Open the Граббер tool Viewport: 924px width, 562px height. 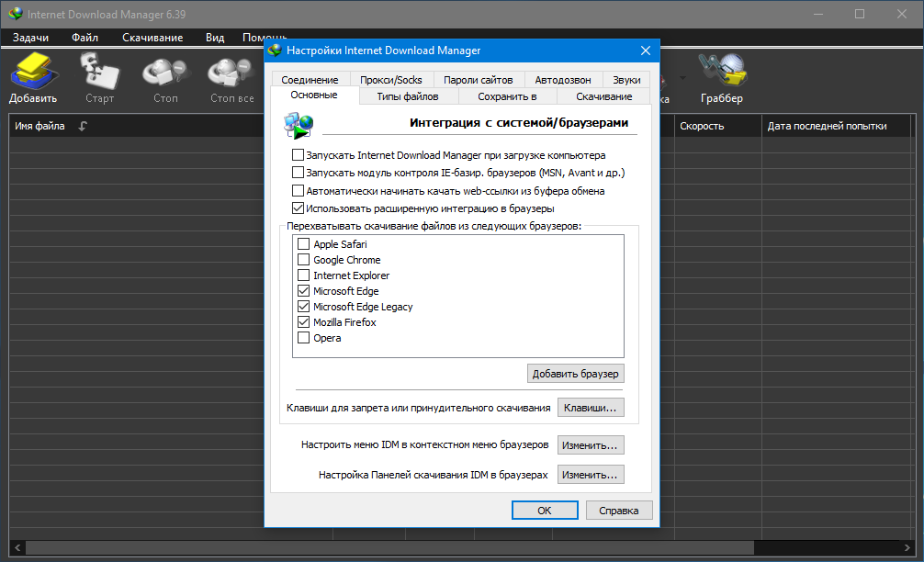coord(722,78)
